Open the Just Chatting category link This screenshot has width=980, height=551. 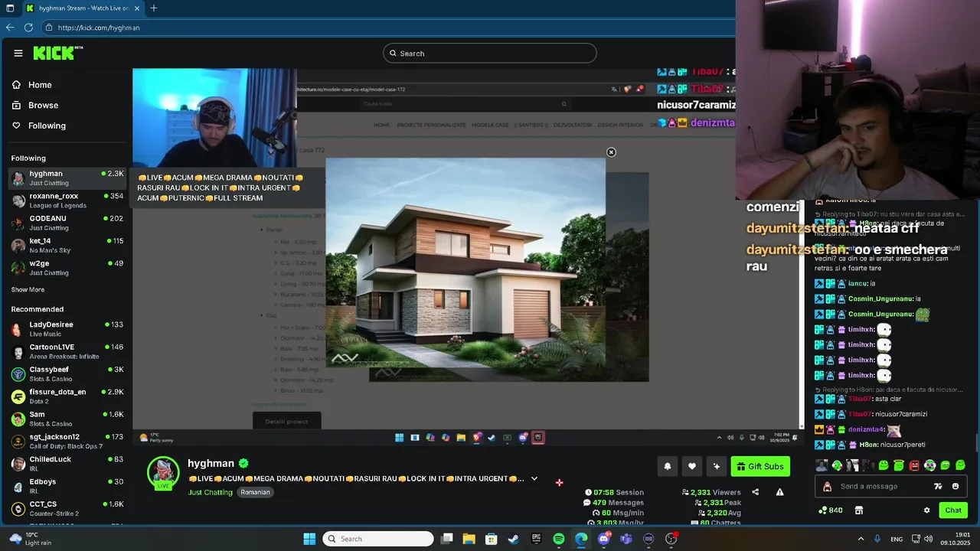pyautogui.click(x=210, y=492)
